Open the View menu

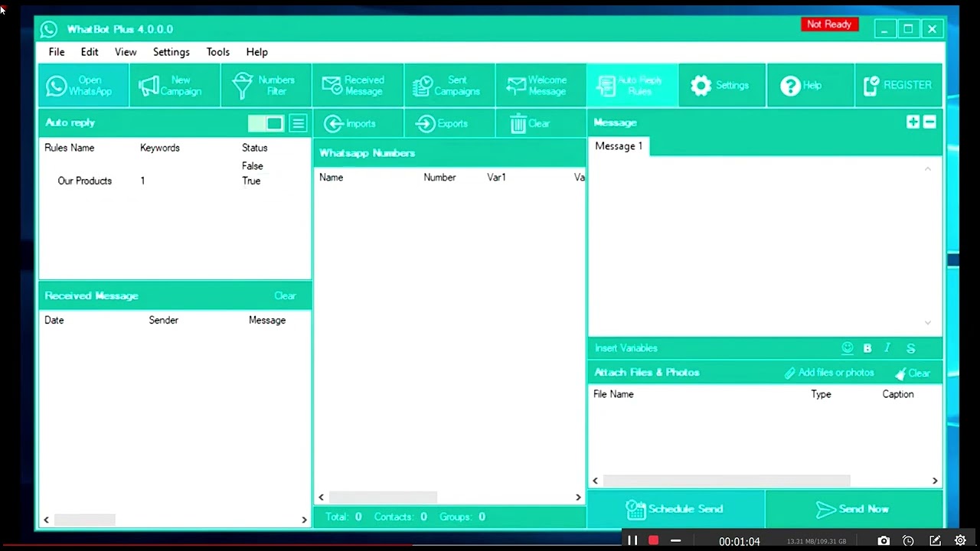point(126,52)
